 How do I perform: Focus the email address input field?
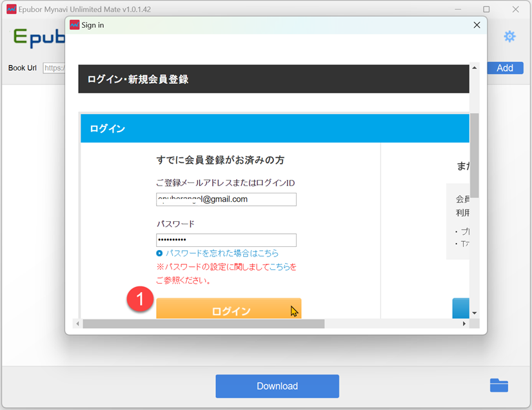click(226, 199)
